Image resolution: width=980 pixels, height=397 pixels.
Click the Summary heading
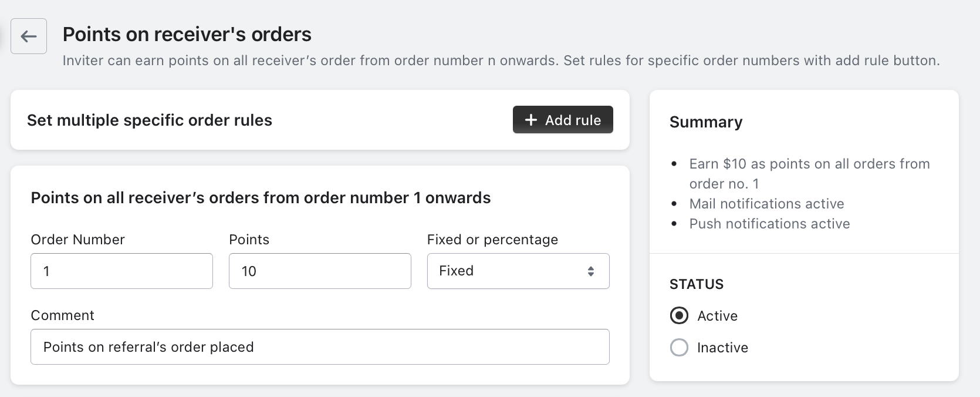[706, 122]
